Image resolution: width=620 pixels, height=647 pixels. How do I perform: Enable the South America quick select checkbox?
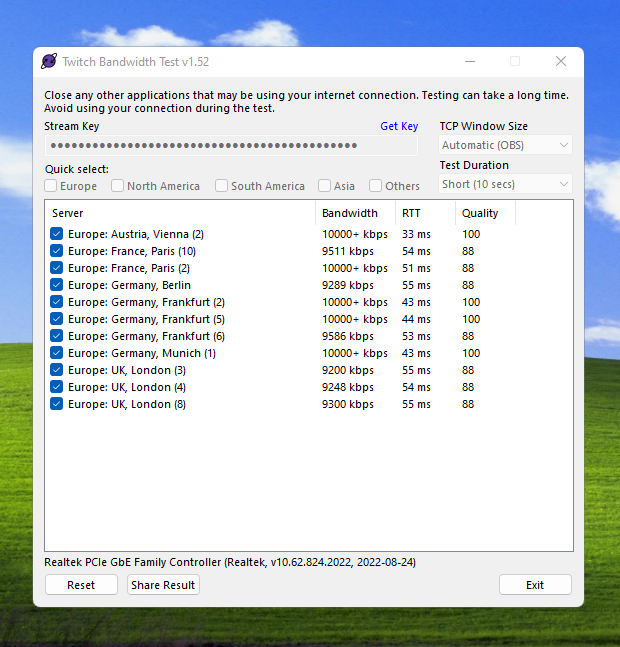[x=222, y=186]
